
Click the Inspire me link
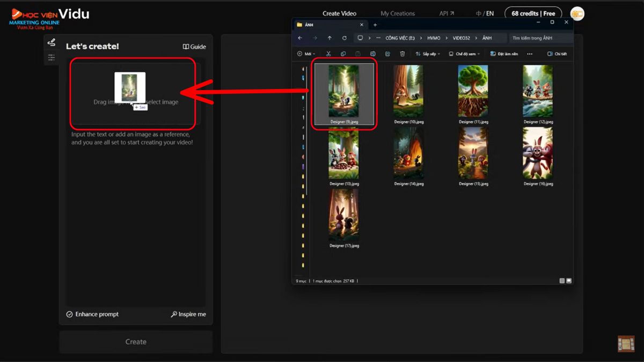click(x=188, y=314)
